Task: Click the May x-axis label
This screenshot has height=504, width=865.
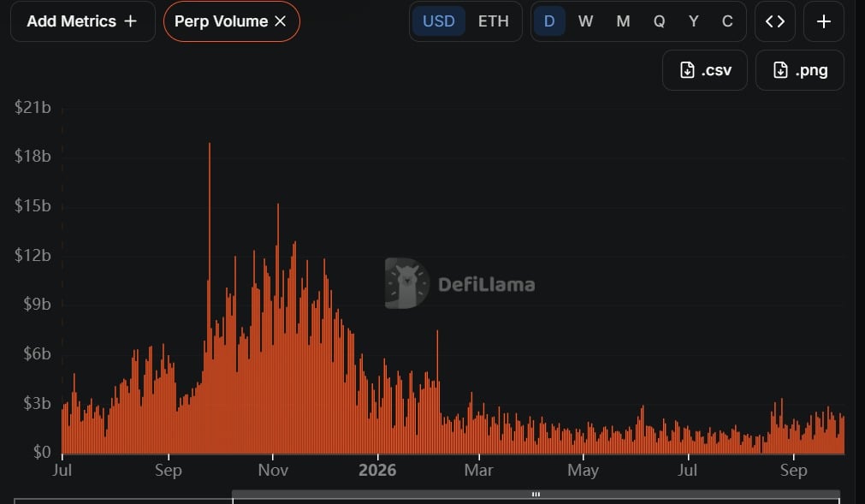Action: click(584, 470)
